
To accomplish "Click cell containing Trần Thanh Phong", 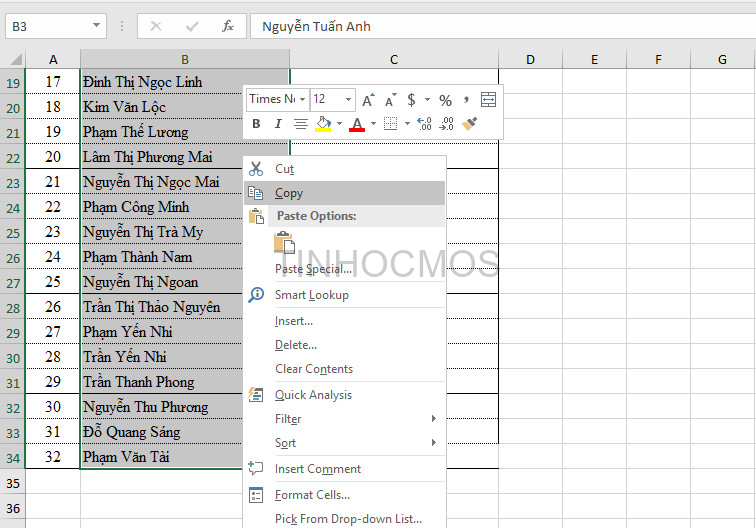I will tap(162, 382).
